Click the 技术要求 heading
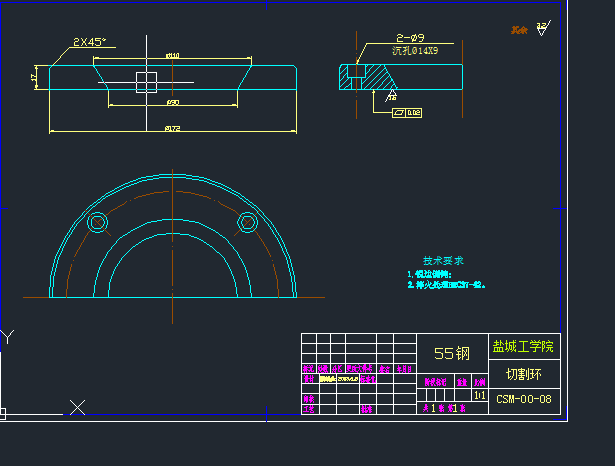The height and width of the screenshot is (466, 615). click(x=443, y=260)
